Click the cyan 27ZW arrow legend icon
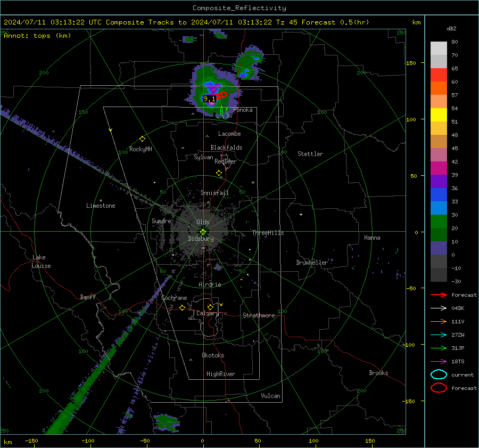Screen dimensions: 479x448 tap(439, 335)
